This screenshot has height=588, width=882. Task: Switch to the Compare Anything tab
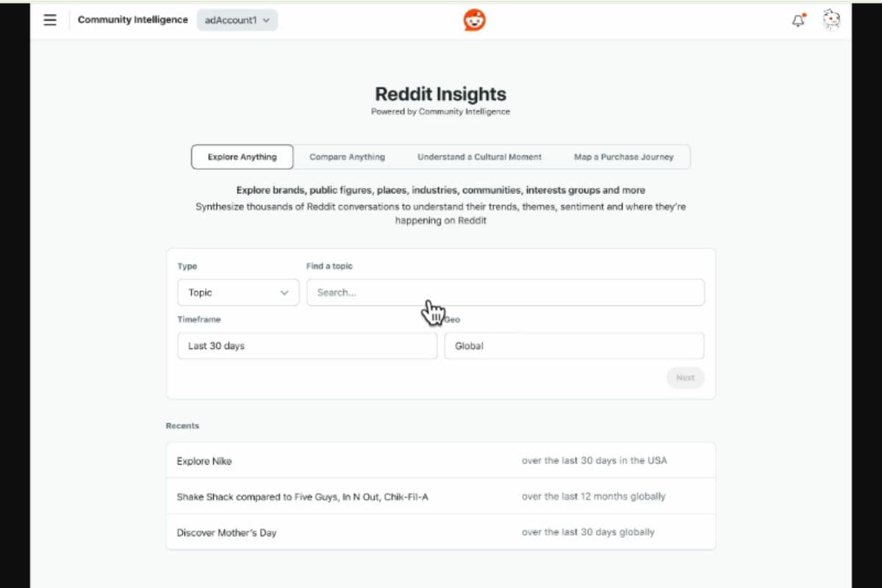coord(347,157)
